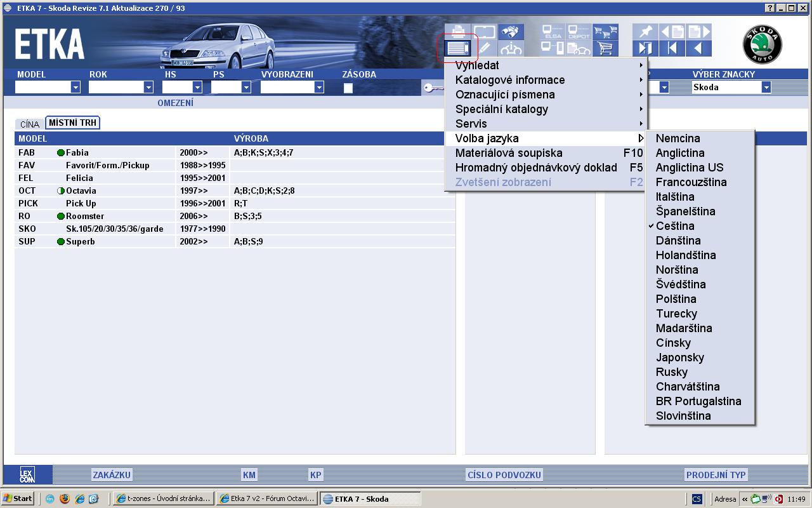The image size is (812, 508).
Task: Expand the ROK dropdown
Action: click(148, 88)
